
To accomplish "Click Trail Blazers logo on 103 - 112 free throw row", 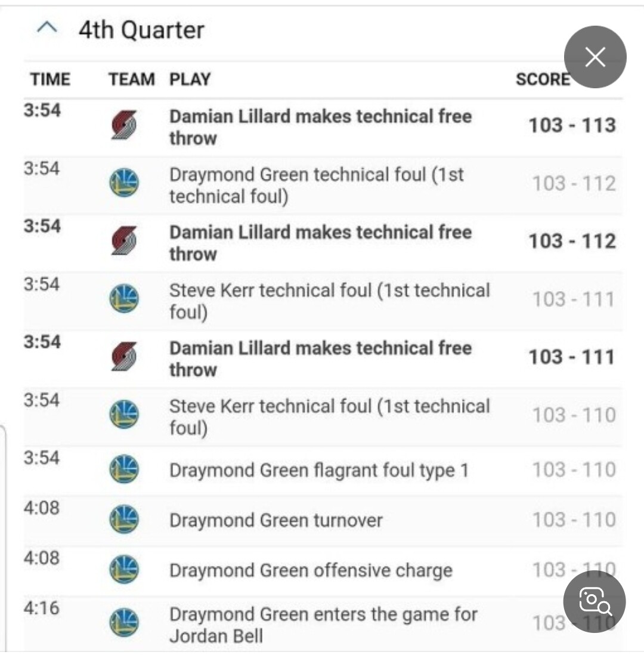I will tap(124, 242).
